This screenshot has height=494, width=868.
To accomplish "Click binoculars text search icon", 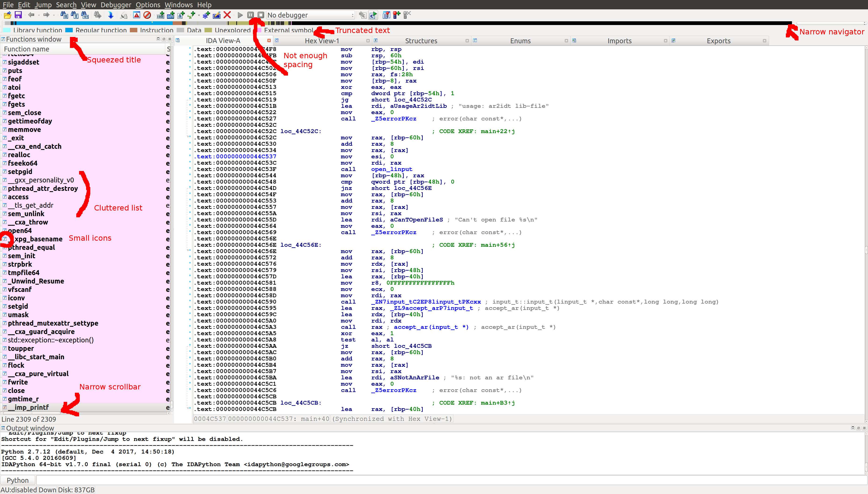I will pyautogui.click(x=75, y=15).
